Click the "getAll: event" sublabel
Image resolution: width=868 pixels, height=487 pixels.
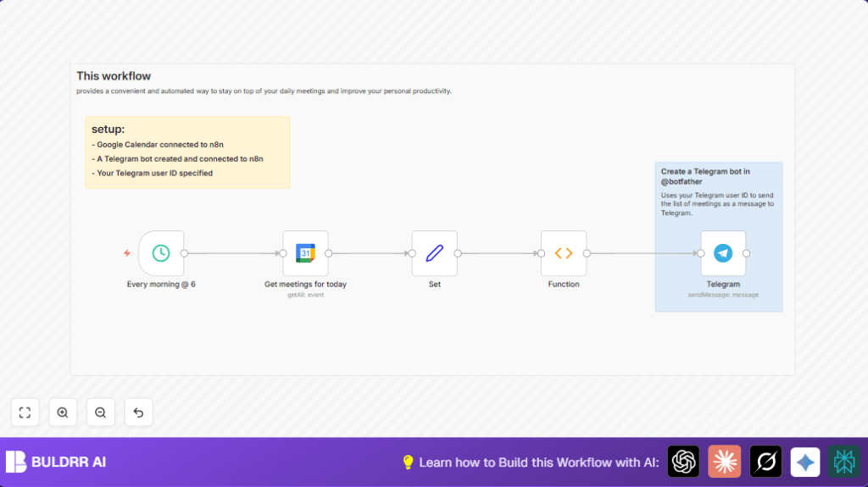pos(305,295)
